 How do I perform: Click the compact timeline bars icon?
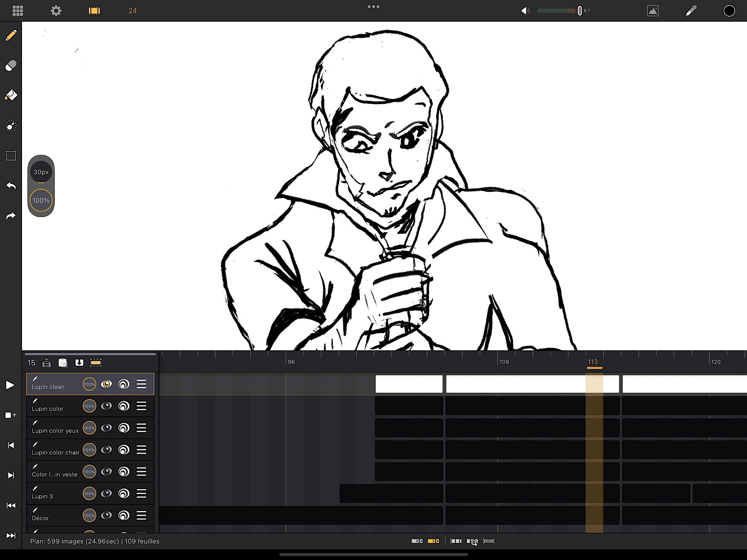pyautogui.click(x=489, y=541)
